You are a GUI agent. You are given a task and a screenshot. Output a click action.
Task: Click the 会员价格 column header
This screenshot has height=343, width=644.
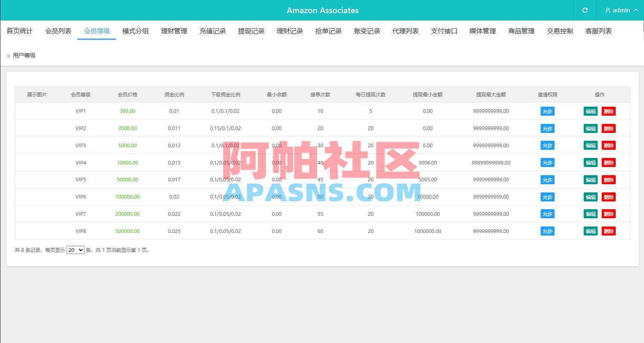[128, 95]
